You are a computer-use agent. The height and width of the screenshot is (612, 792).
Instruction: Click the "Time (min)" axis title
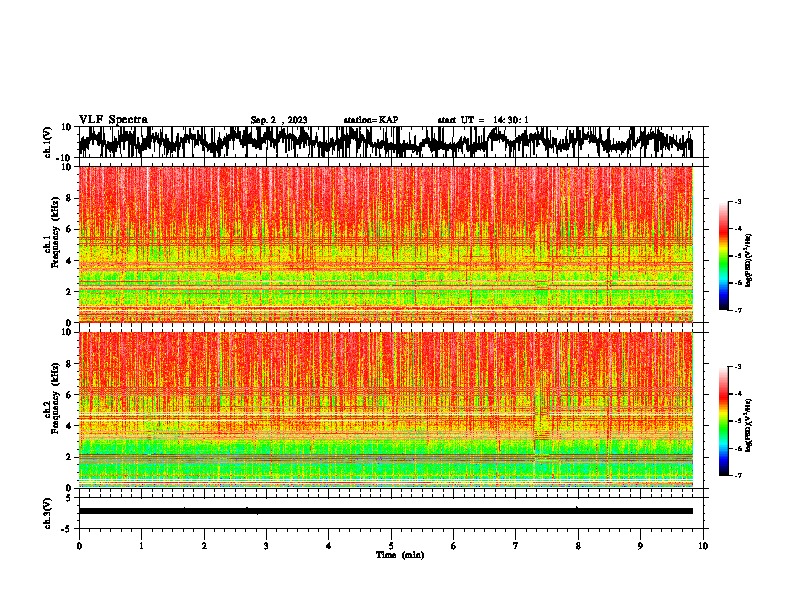coord(400,555)
